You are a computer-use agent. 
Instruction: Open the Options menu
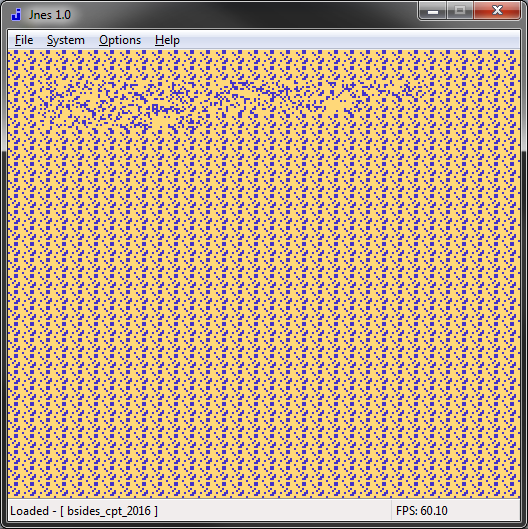(x=120, y=40)
